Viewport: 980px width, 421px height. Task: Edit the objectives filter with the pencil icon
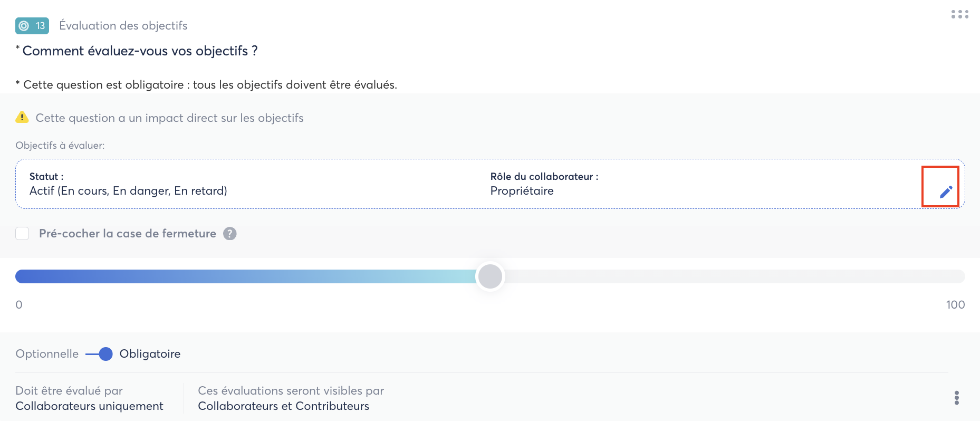pos(946,192)
